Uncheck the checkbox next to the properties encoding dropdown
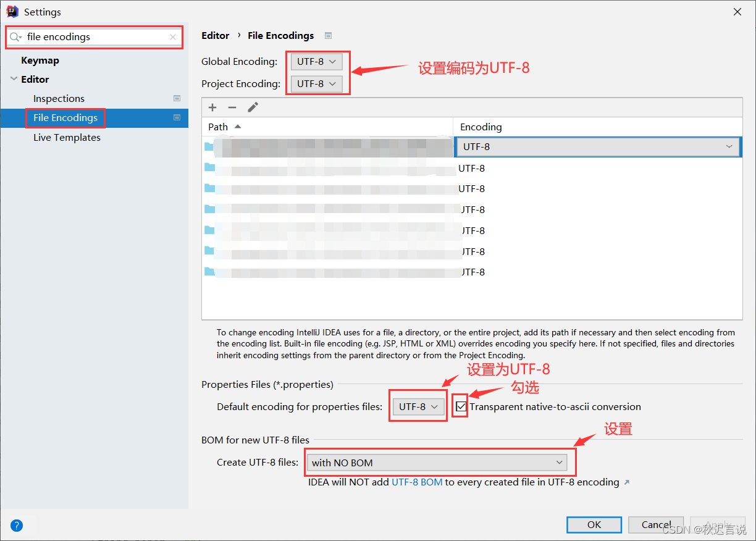The height and width of the screenshot is (541, 756). coord(460,406)
